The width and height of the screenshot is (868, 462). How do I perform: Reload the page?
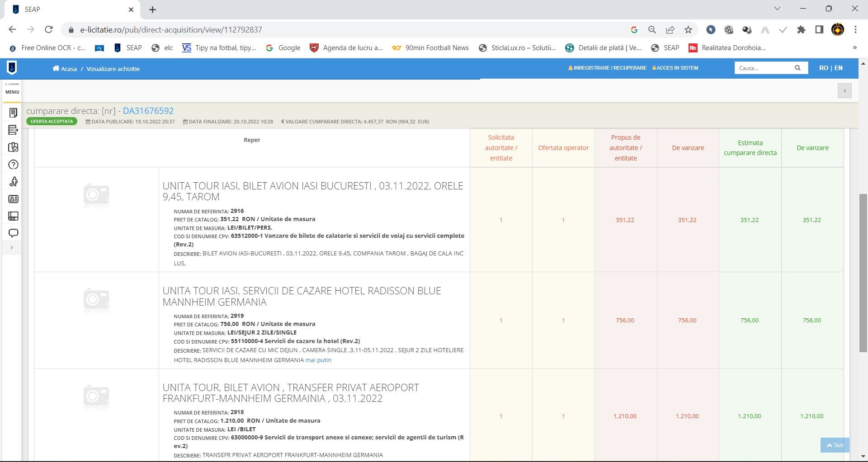pyautogui.click(x=49, y=30)
